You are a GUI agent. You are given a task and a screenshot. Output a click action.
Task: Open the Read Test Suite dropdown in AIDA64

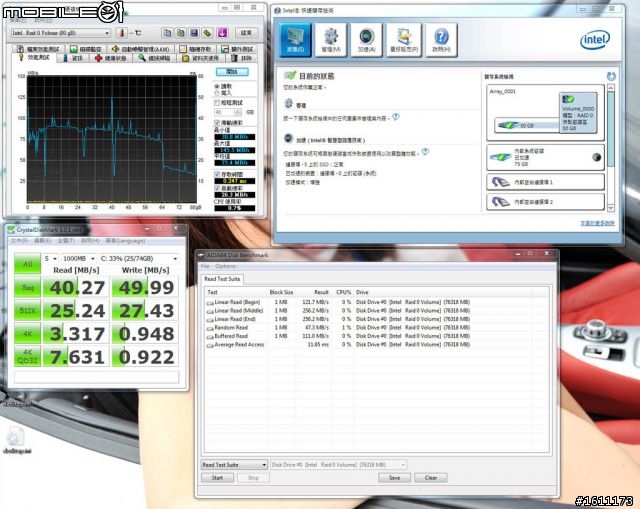(x=234, y=465)
